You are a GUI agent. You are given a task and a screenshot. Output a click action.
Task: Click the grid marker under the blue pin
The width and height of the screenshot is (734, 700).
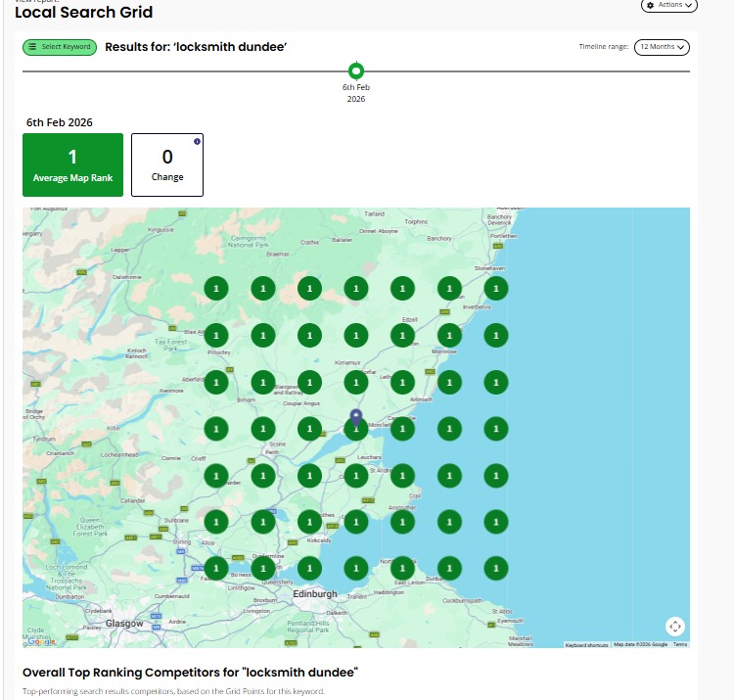[x=356, y=429]
